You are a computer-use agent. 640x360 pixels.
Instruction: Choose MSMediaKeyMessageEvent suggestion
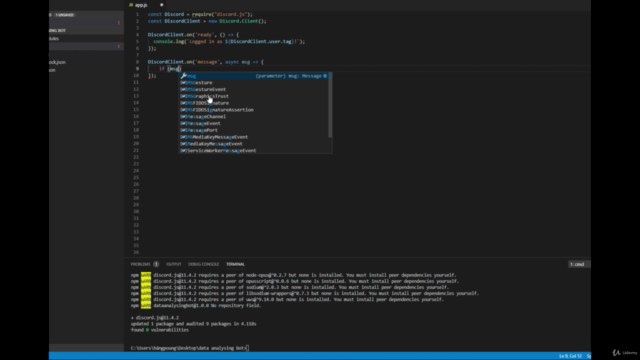pos(254,137)
